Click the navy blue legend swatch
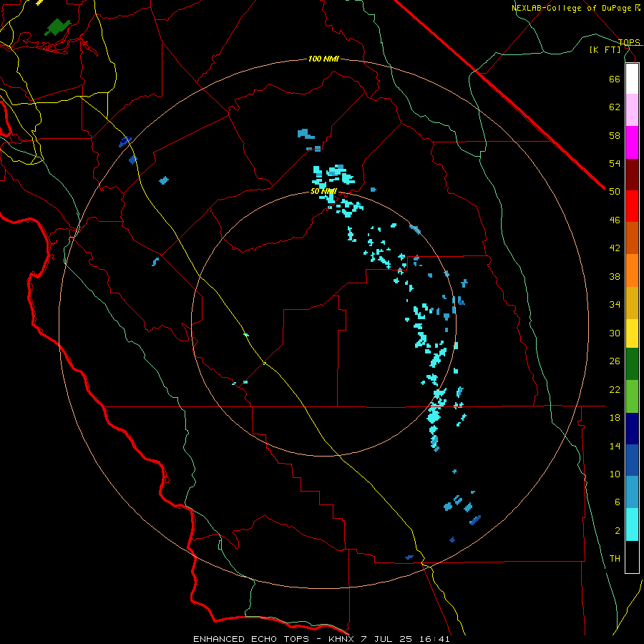Image resolution: width=644 pixels, height=644 pixels. pos(632,429)
